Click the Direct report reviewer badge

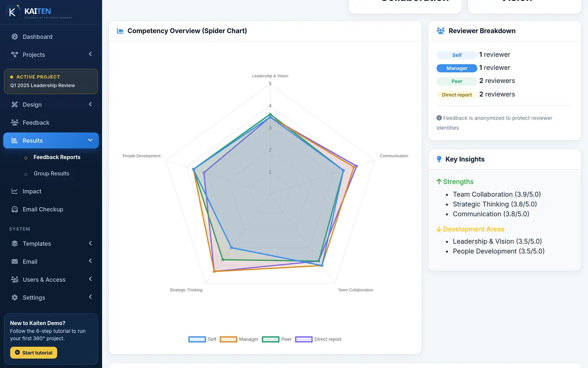[x=457, y=95]
